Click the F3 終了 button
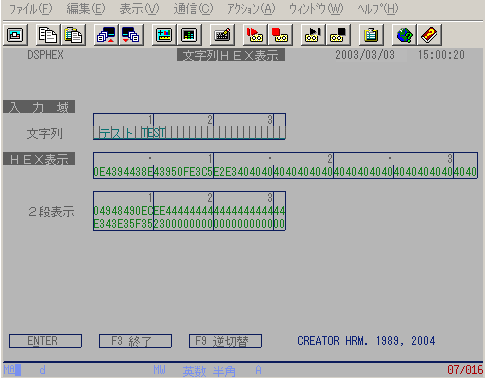Image resolution: width=485 pixels, height=378 pixels. pos(135,341)
